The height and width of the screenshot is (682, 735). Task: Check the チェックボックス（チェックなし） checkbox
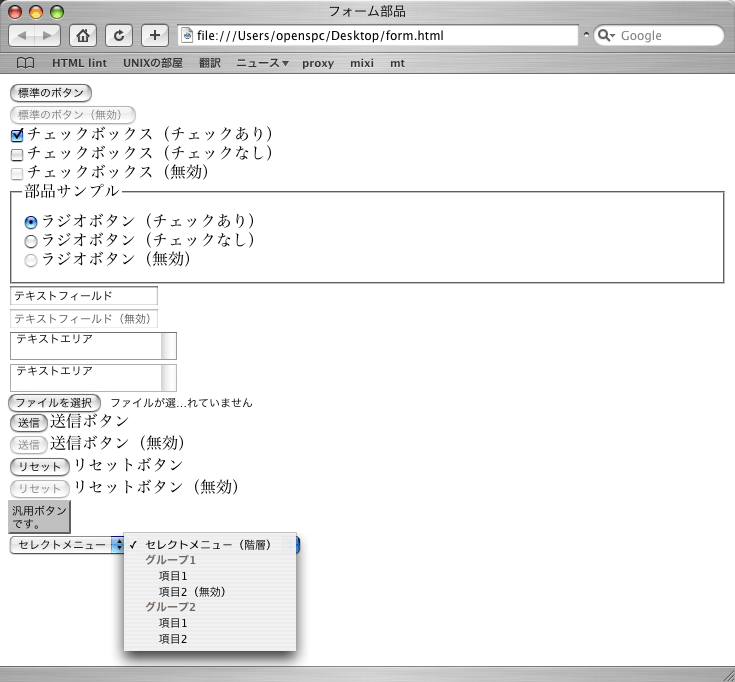(x=17, y=155)
